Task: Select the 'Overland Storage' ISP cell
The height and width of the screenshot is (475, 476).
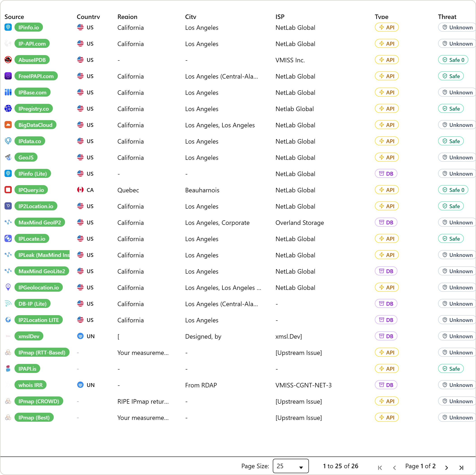Action: point(300,222)
